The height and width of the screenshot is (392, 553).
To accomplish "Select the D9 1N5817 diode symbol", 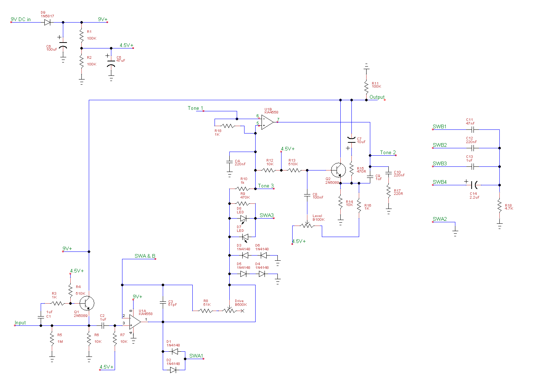I will click(x=47, y=22).
